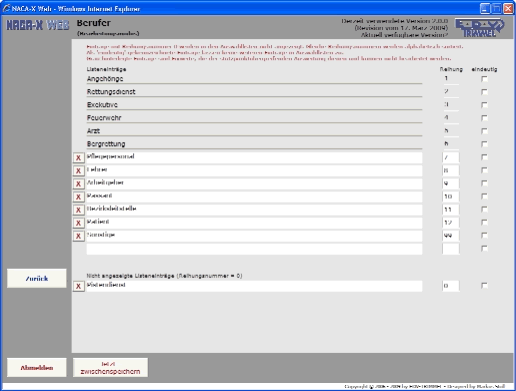516x391 pixels.
Task: Tick eindeutig checkbox for Lehrer row
Action: tap(484, 170)
